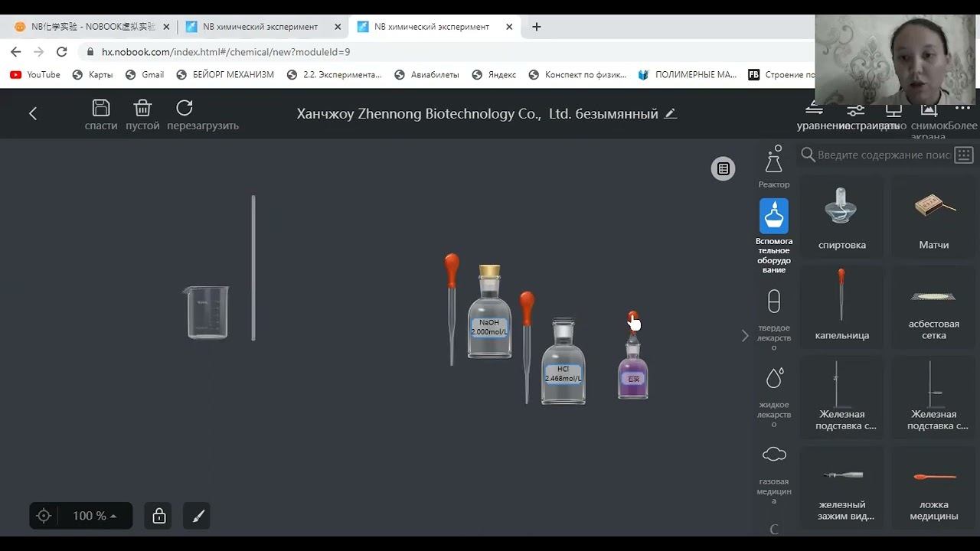Open the жидкое лекарство category
The image size is (980, 551).
(774, 397)
